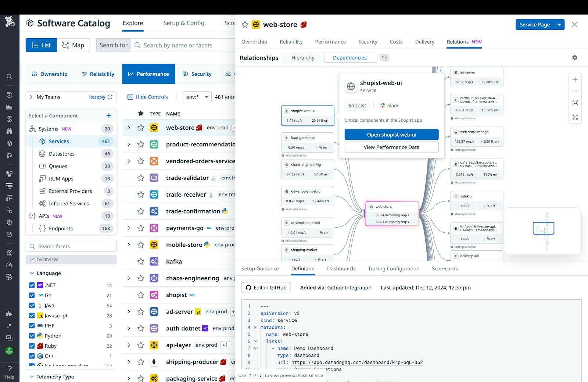Image resolution: width=588 pixels, height=382 pixels.
Task: Disable the Ruby language checkbox
Action: tap(32, 346)
